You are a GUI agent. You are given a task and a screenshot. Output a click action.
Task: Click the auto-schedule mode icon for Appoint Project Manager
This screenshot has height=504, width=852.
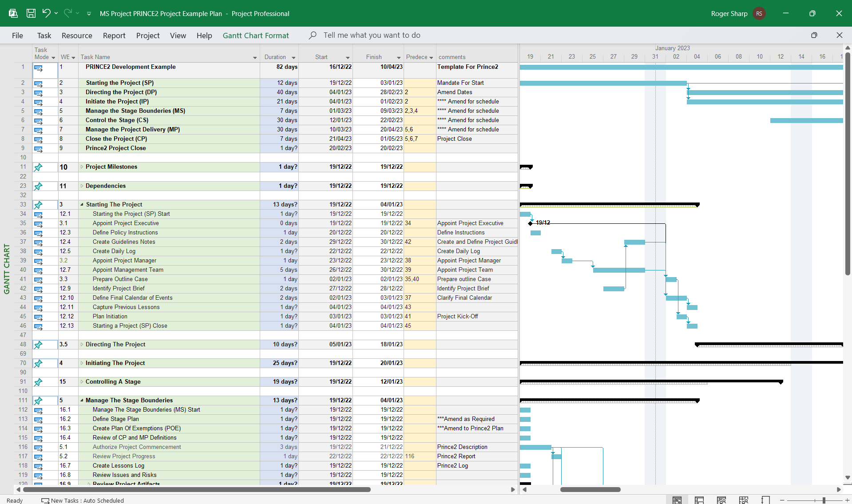[x=39, y=261]
